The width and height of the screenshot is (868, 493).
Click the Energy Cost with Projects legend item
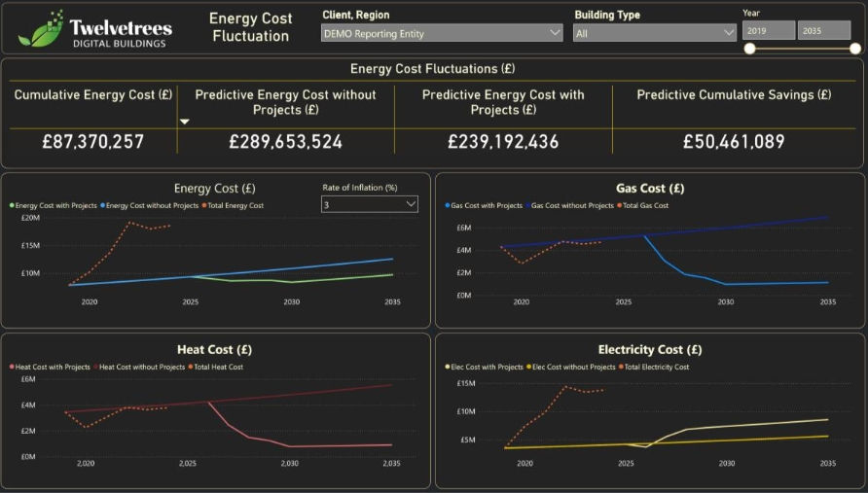point(54,205)
